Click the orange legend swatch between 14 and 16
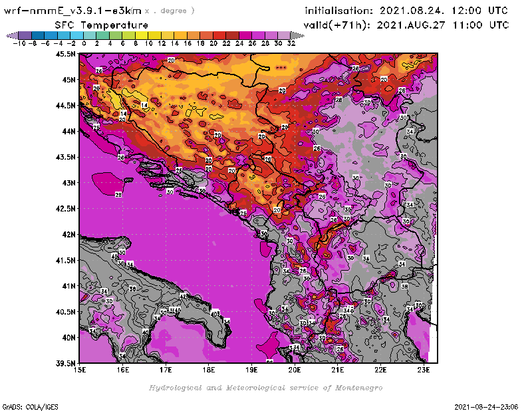Image resolution: width=532 pixels, height=411 pixels. tap(180, 35)
